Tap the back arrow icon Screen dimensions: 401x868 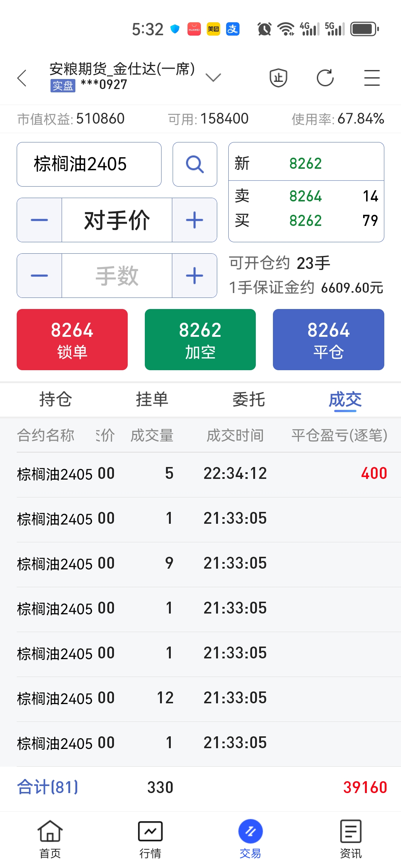click(22, 78)
